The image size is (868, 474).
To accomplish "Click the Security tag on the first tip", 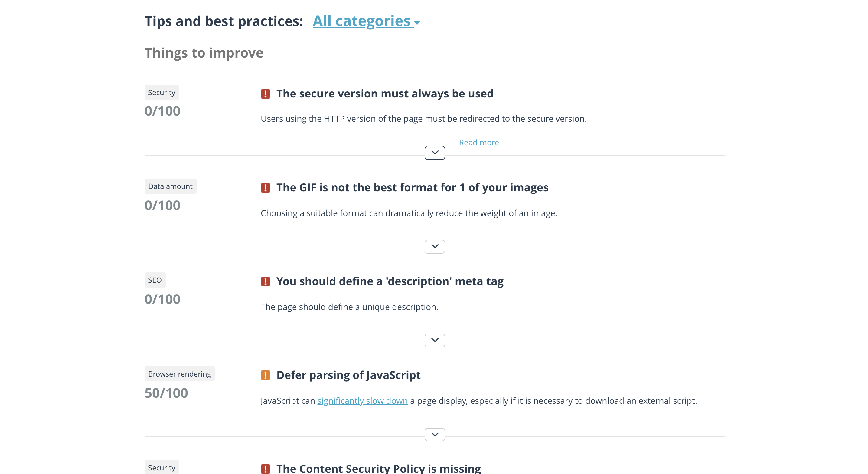I will click(162, 92).
